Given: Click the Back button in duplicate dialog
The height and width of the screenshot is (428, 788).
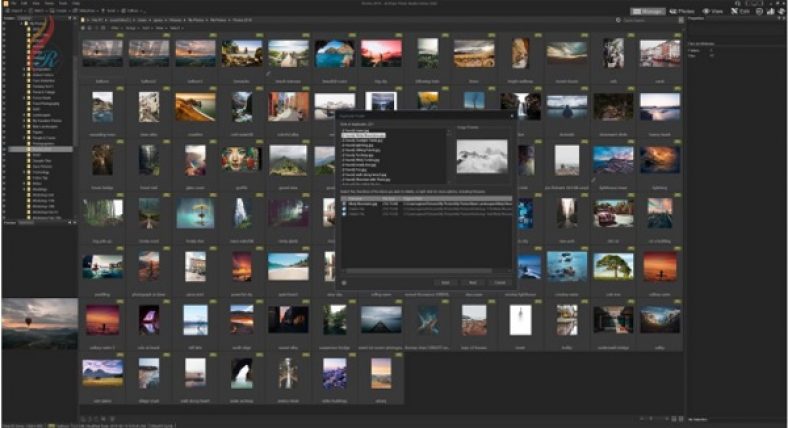Looking at the screenshot, I should (446, 282).
